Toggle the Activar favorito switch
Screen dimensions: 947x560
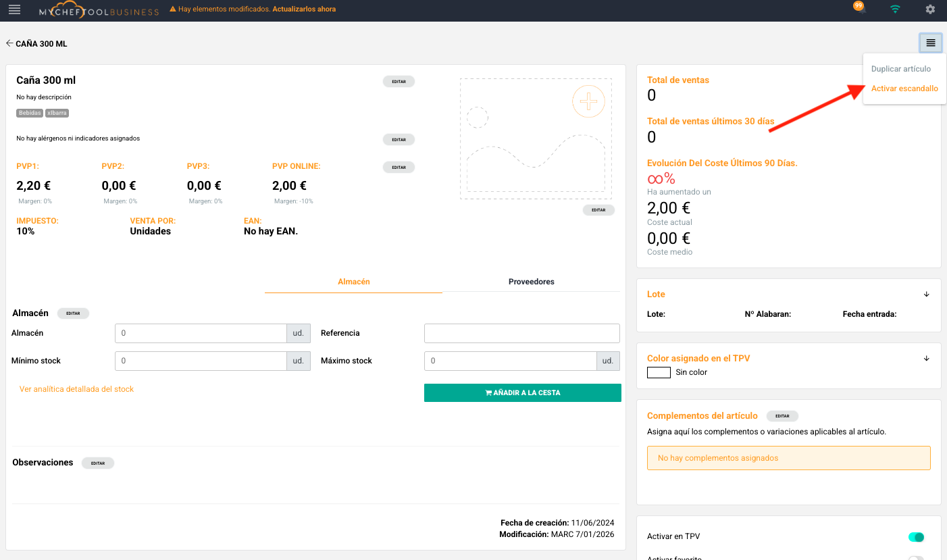[916, 558]
